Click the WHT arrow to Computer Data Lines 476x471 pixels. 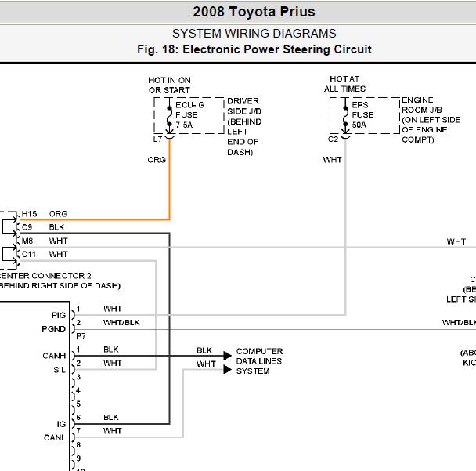227,369
